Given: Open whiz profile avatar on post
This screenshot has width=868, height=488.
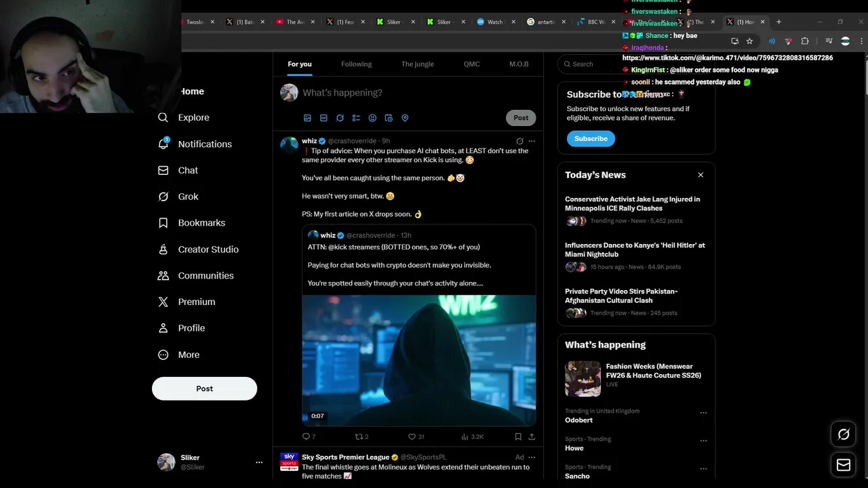Looking at the screenshot, I should pyautogui.click(x=290, y=145).
